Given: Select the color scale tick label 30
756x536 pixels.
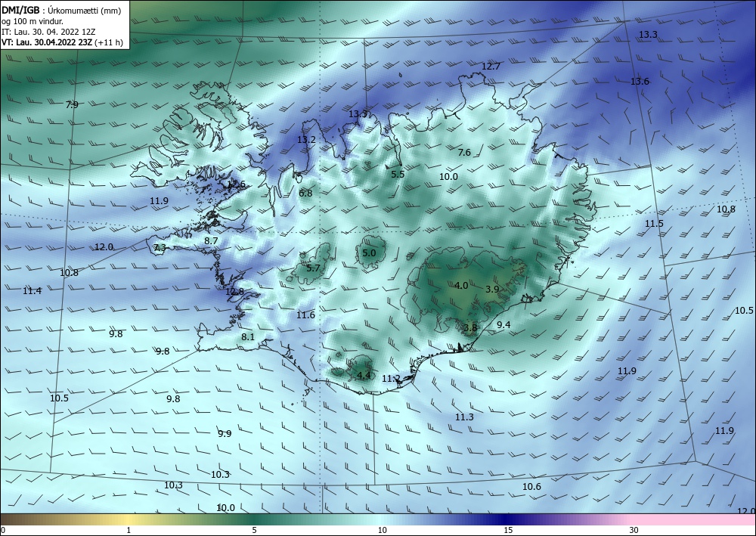Looking at the screenshot, I should [634, 530].
